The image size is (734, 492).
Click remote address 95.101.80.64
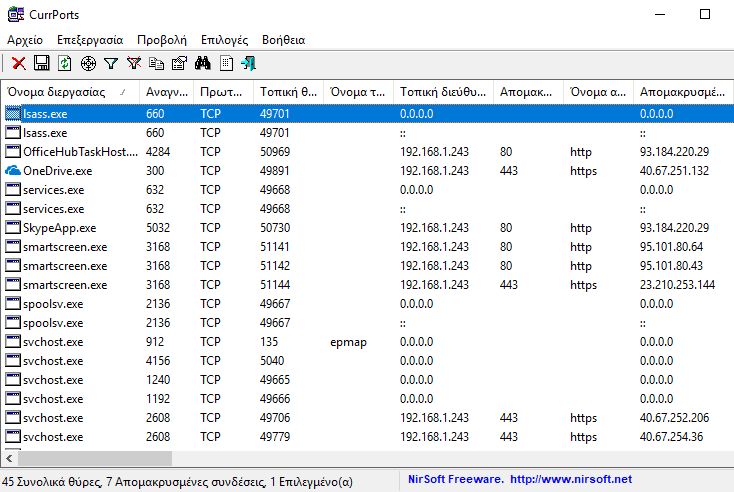click(671, 247)
